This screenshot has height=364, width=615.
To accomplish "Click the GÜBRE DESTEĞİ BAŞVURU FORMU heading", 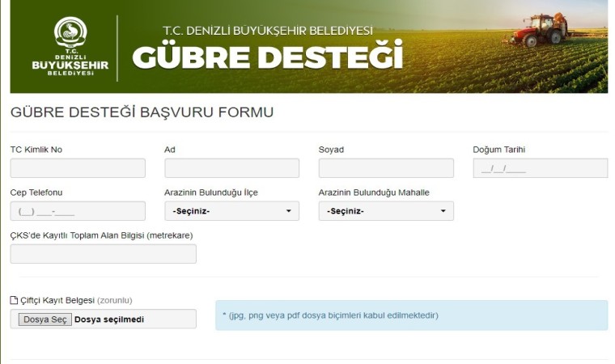I will point(142,112).
